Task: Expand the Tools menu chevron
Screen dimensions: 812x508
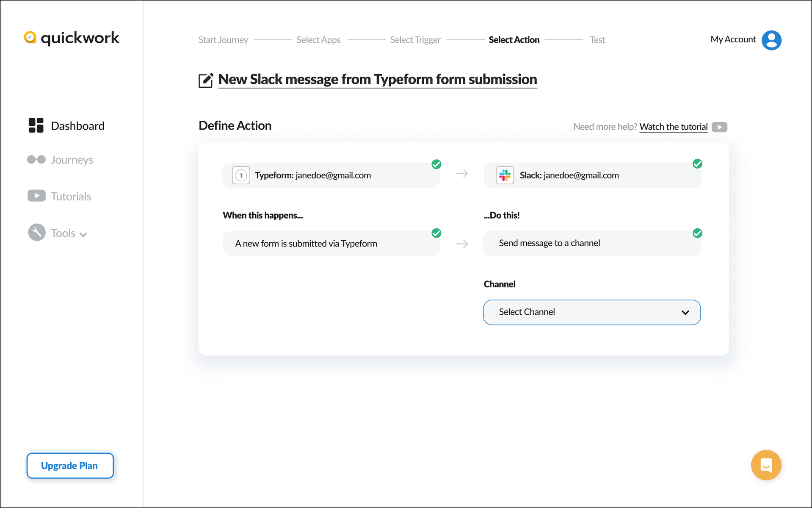Action: click(x=83, y=235)
